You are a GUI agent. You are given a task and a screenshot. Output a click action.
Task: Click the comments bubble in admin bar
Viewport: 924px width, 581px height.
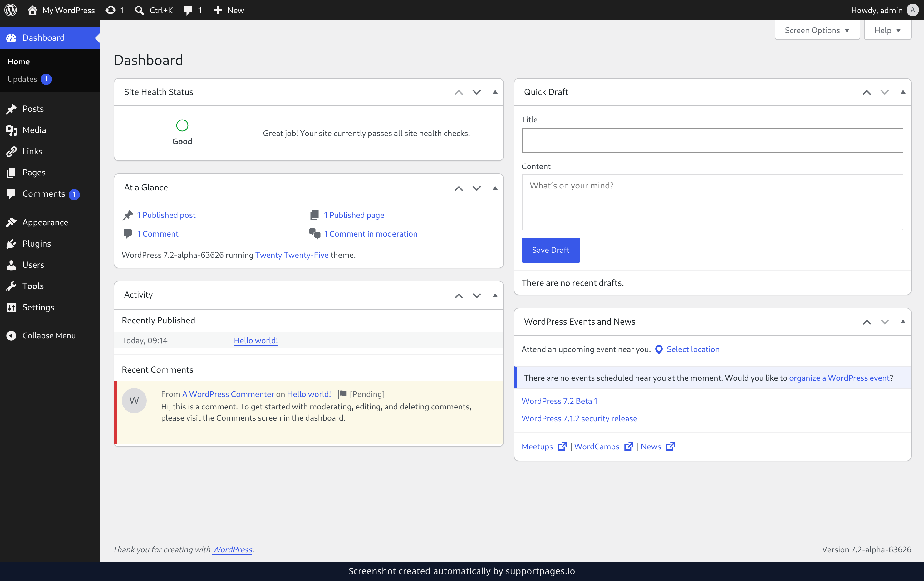193,10
